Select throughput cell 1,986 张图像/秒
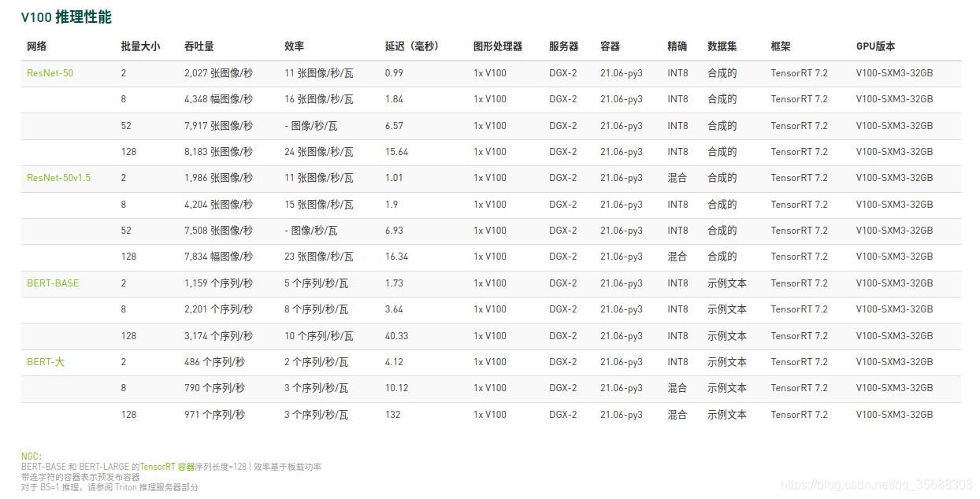Image resolution: width=980 pixels, height=499 pixels. (x=218, y=178)
